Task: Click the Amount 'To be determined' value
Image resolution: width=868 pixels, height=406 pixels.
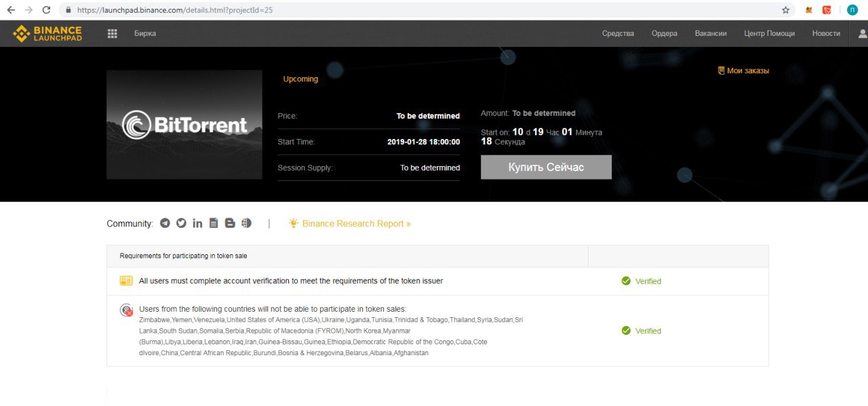Action: (x=544, y=113)
